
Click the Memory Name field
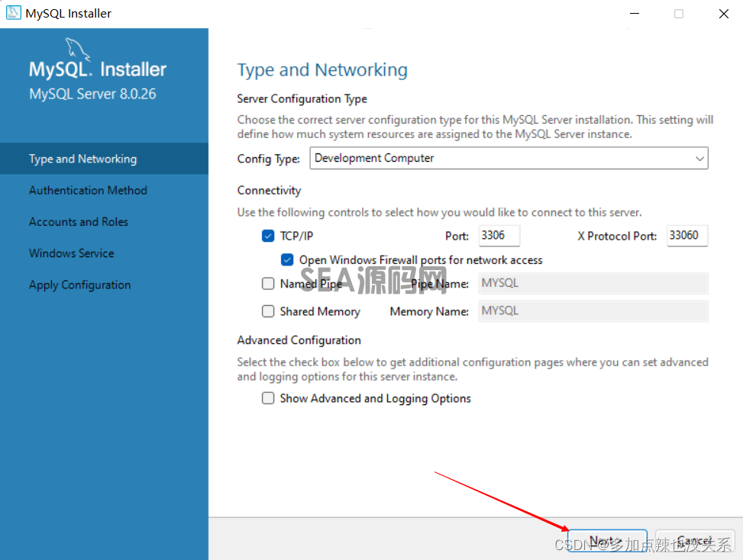pyautogui.click(x=593, y=311)
